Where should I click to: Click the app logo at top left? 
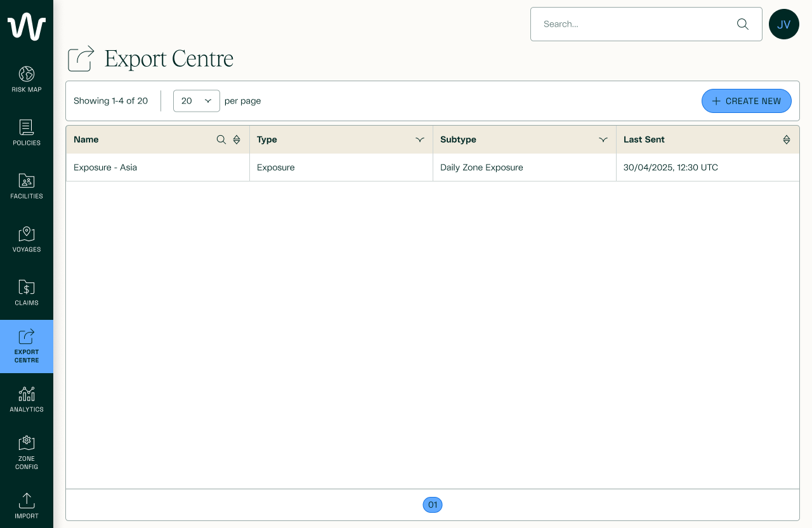[27, 27]
